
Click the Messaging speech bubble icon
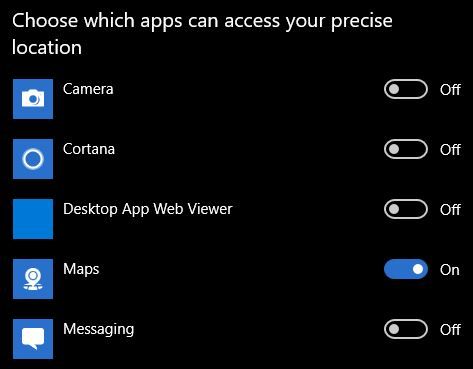(x=33, y=339)
